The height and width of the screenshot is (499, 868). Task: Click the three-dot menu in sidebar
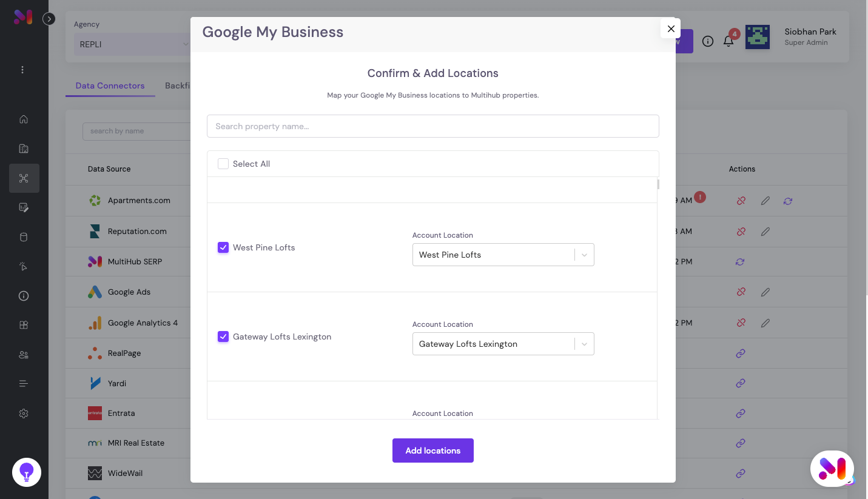(x=22, y=70)
